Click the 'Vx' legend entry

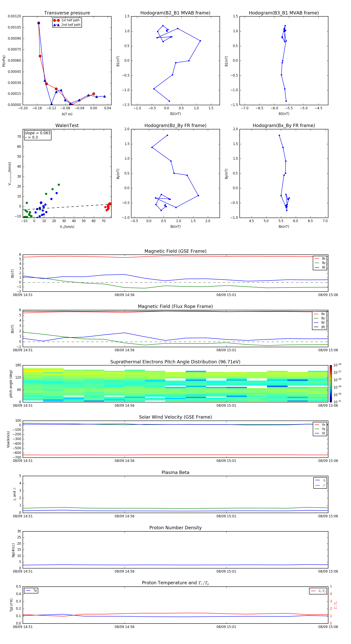(320, 424)
